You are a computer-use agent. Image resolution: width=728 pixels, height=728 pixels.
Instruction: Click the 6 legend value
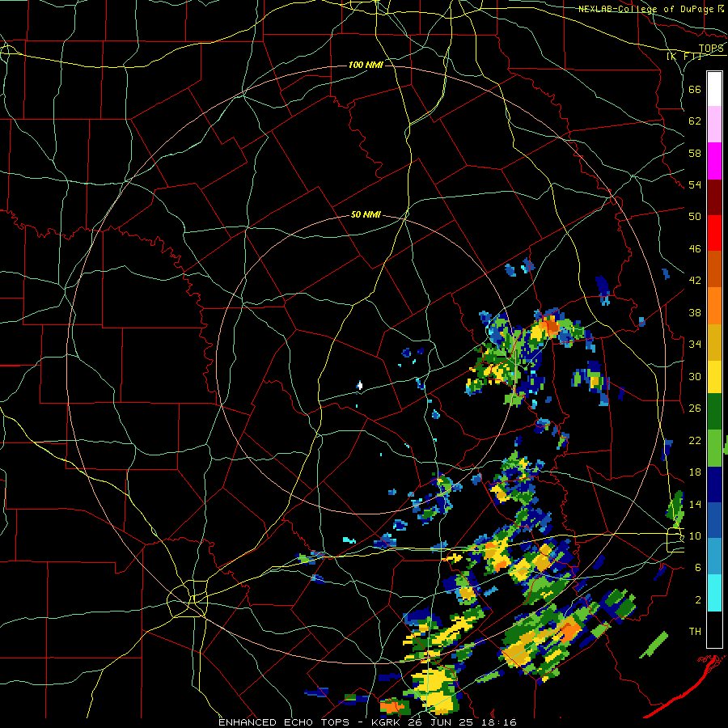click(x=698, y=568)
